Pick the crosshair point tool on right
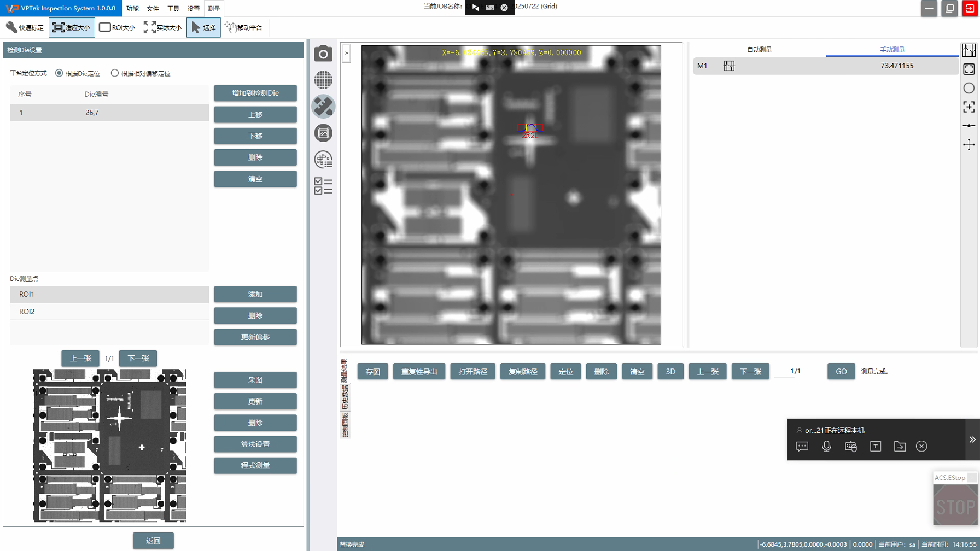 [x=969, y=145]
